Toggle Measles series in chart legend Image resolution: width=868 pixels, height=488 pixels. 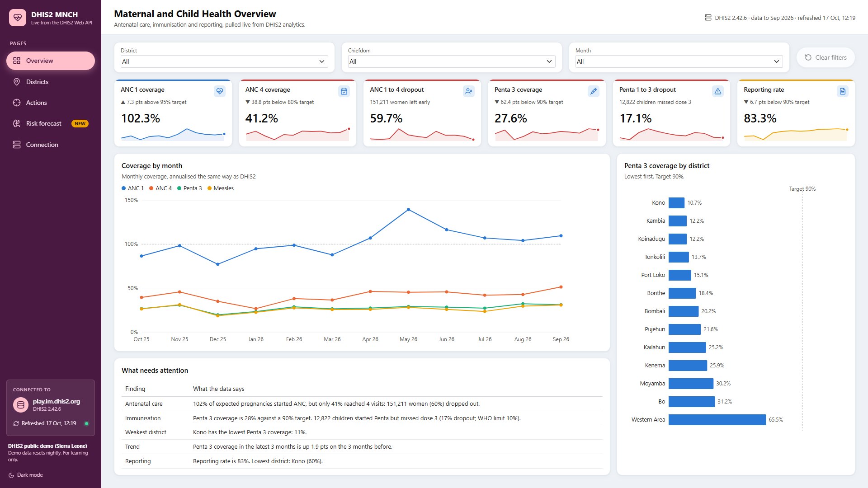pos(221,188)
